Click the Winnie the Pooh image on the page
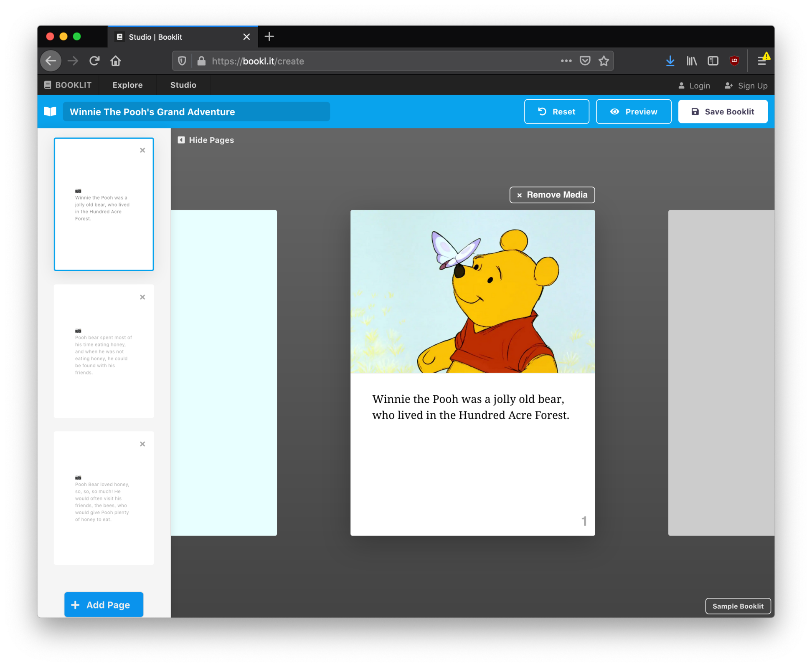This screenshot has height=667, width=812. pos(472,291)
